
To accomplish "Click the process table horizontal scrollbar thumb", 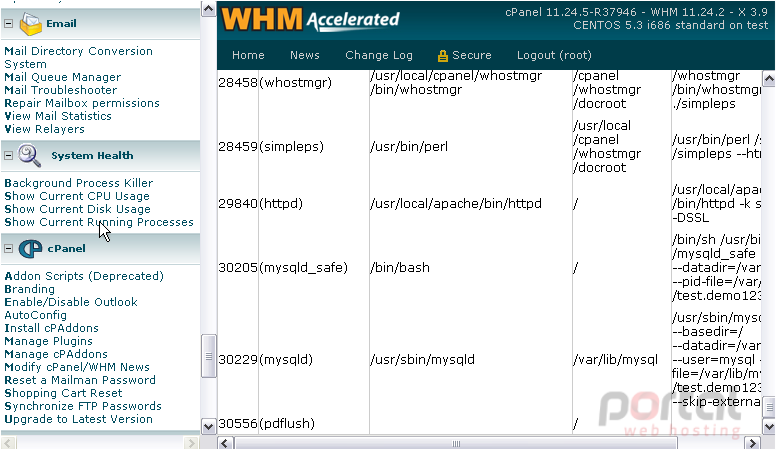I will point(456,443).
